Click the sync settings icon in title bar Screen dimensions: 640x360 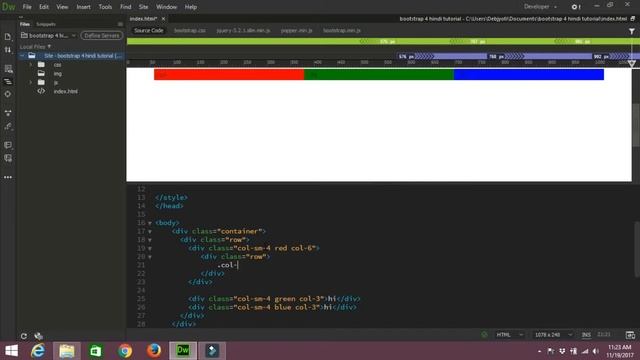(576, 7)
